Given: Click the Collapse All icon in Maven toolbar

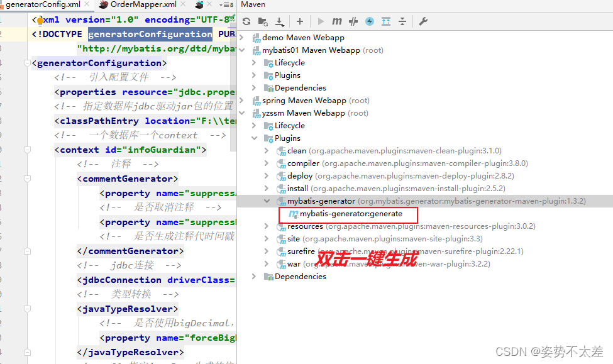Looking at the screenshot, I should (402, 21).
